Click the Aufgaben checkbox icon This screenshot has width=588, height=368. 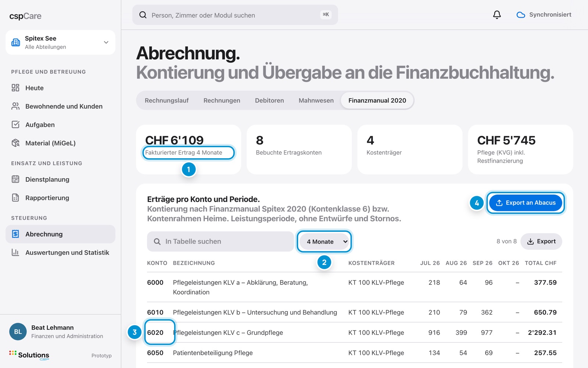[15, 124]
